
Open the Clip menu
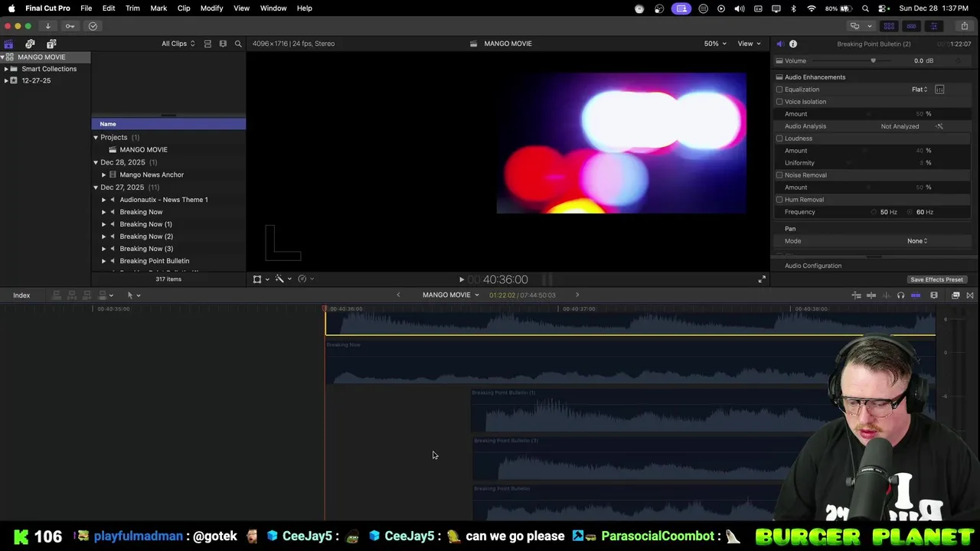click(x=184, y=8)
